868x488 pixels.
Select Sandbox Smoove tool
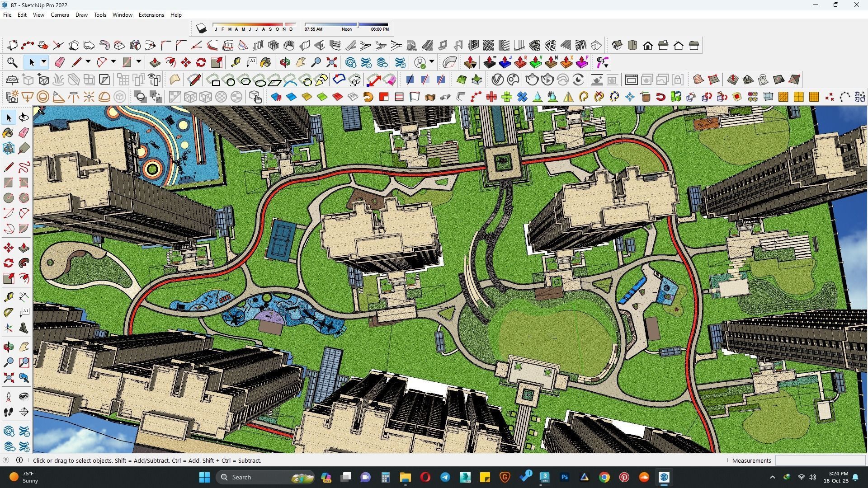(x=733, y=80)
